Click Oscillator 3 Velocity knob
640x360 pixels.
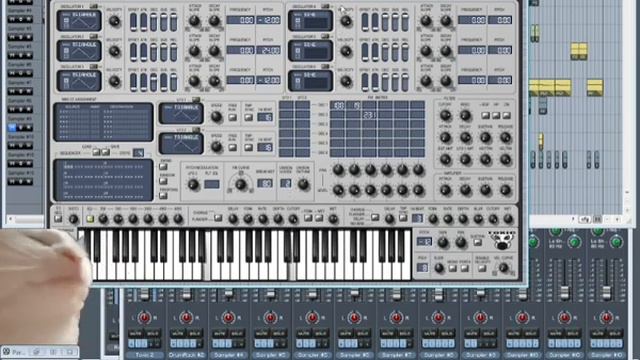(115, 81)
